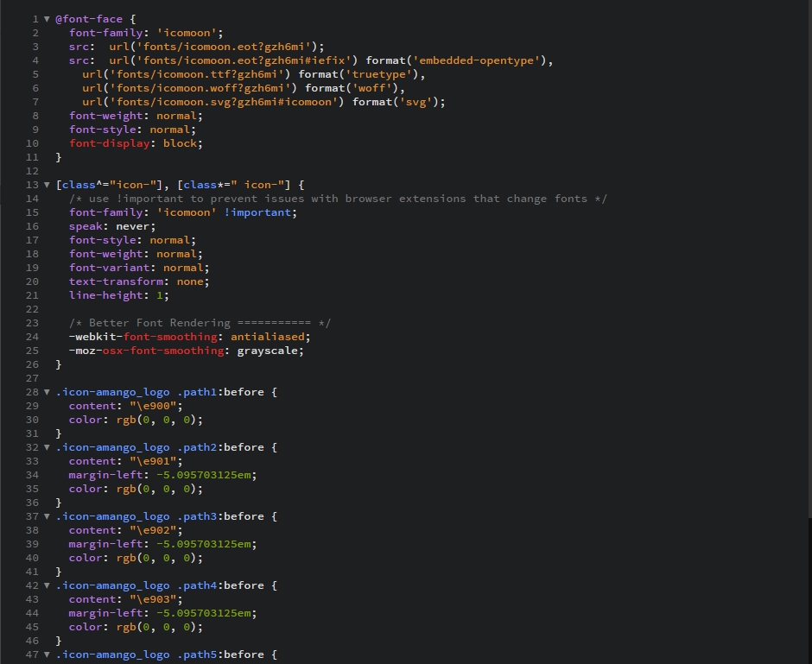Screen dimensions: 812x664
Task: Click 'antialiased' value on line 24
Action: [x=267, y=337]
